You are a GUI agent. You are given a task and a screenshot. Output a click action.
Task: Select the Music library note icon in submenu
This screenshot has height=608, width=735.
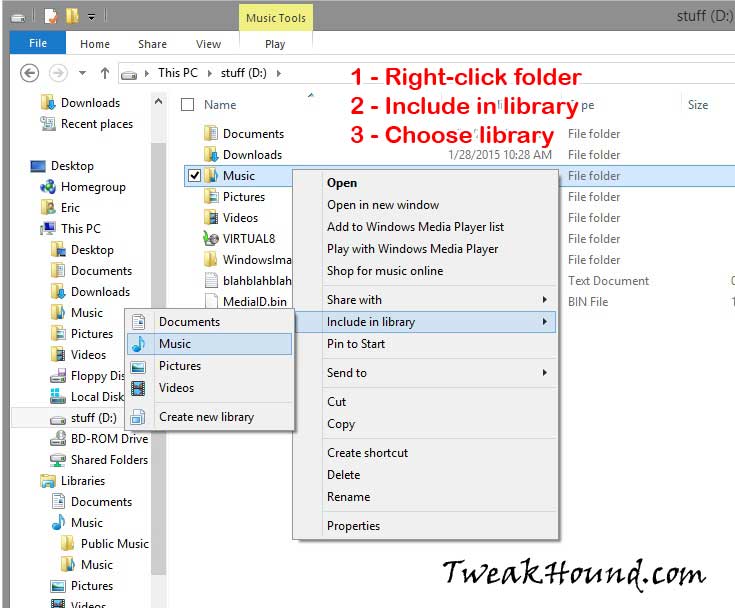pos(139,344)
